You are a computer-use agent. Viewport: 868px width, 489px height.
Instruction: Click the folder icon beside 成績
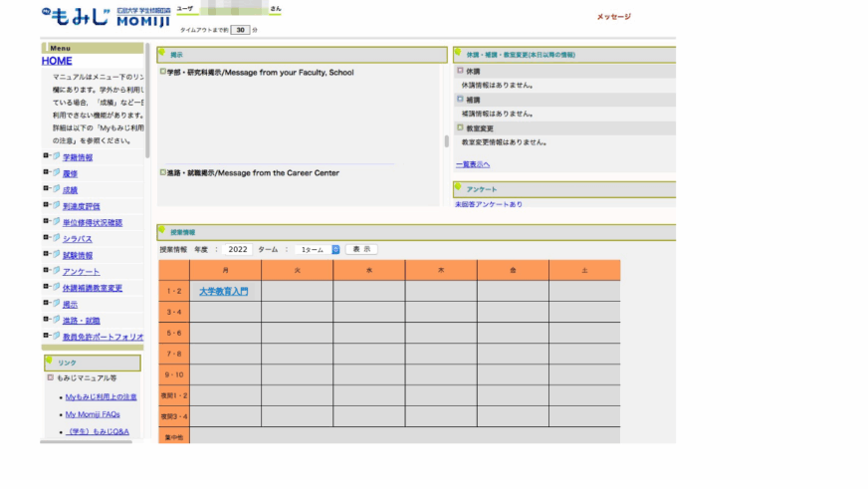coord(56,189)
